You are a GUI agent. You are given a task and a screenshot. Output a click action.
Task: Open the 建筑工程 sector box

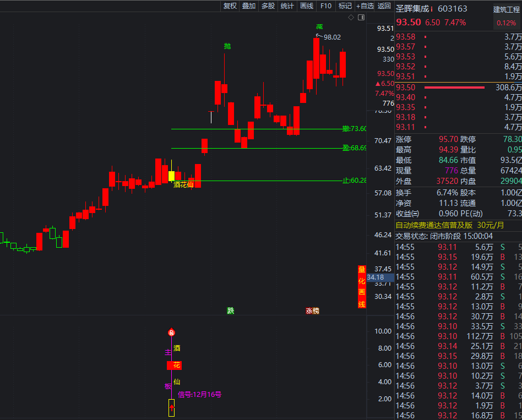pyautogui.click(x=507, y=9)
